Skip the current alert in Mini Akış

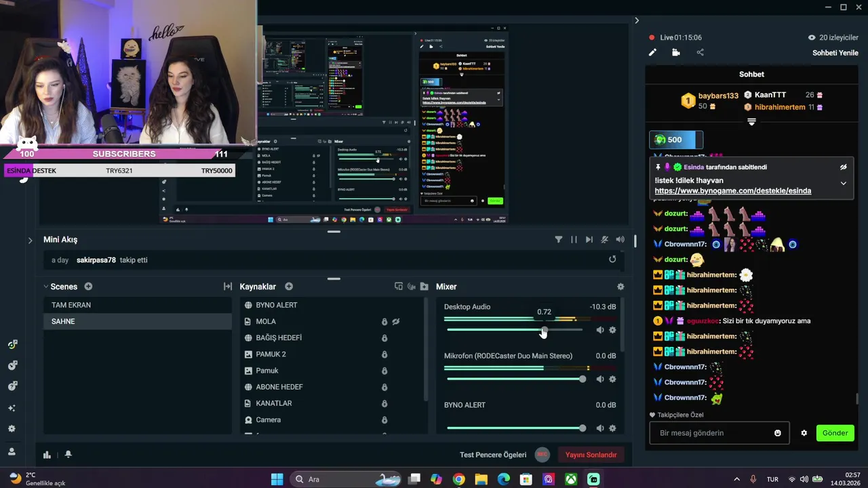[x=589, y=239]
